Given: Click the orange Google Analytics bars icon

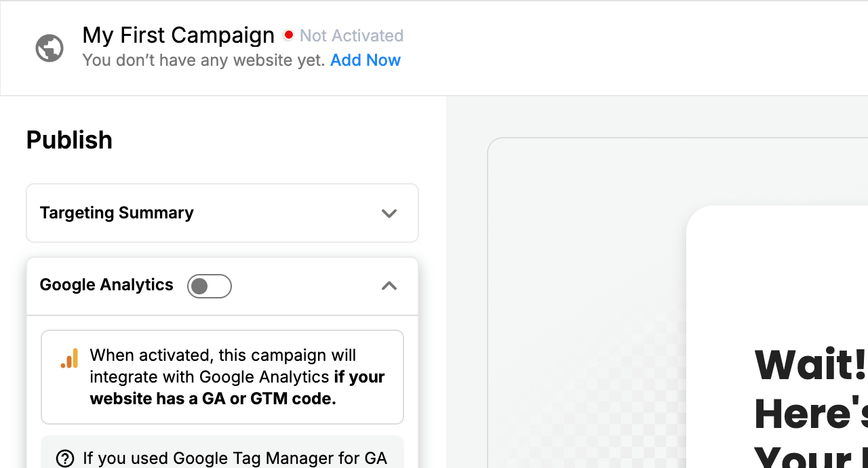Looking at the screenshot, I should [69, 359].
